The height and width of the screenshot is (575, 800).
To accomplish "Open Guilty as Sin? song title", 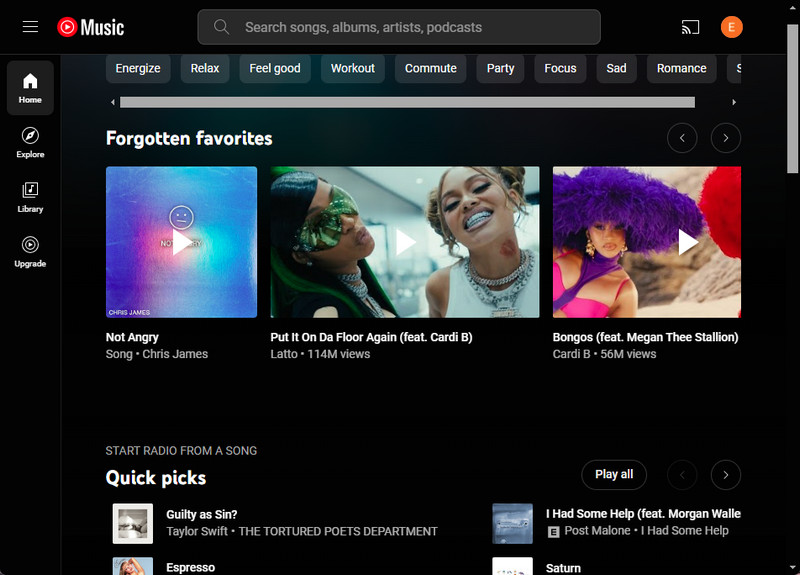I will coord(202,514).
